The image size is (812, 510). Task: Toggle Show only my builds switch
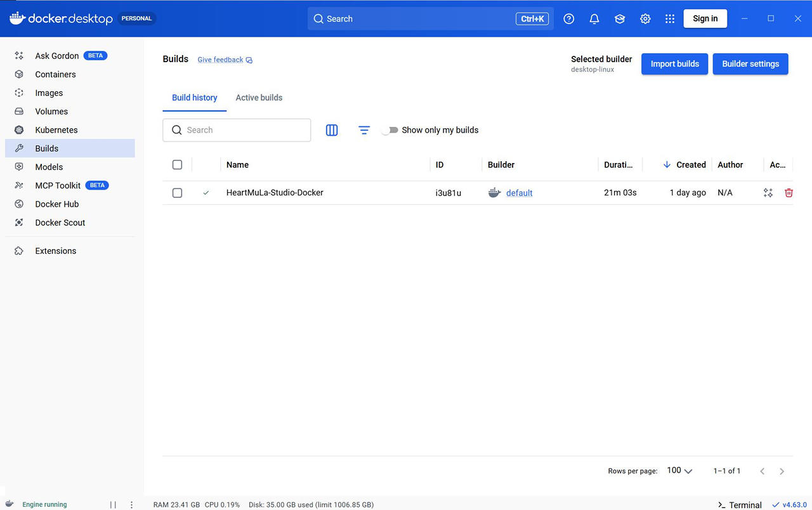390,130
